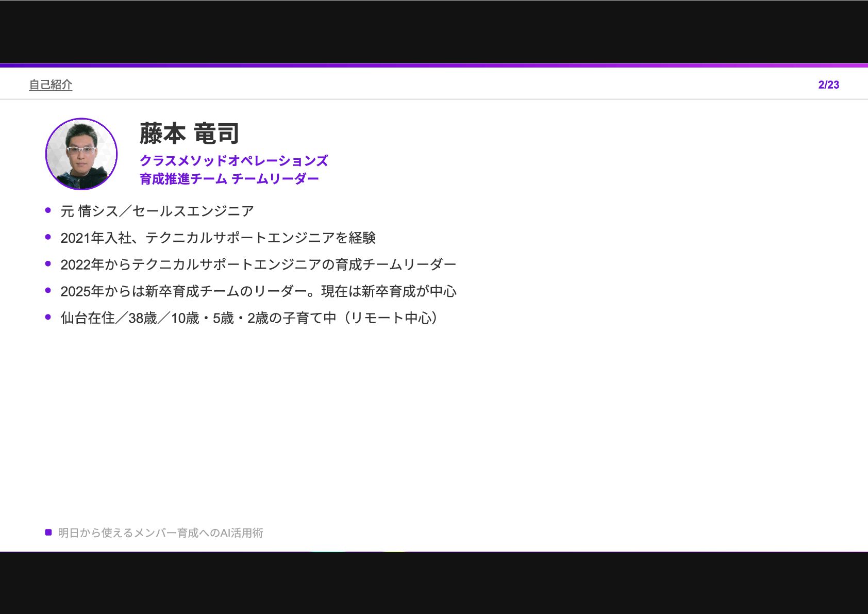Select the 2025年から新卒育成チーム bullet line
Screen dimensions: 868x614
(x=258, y=291)
